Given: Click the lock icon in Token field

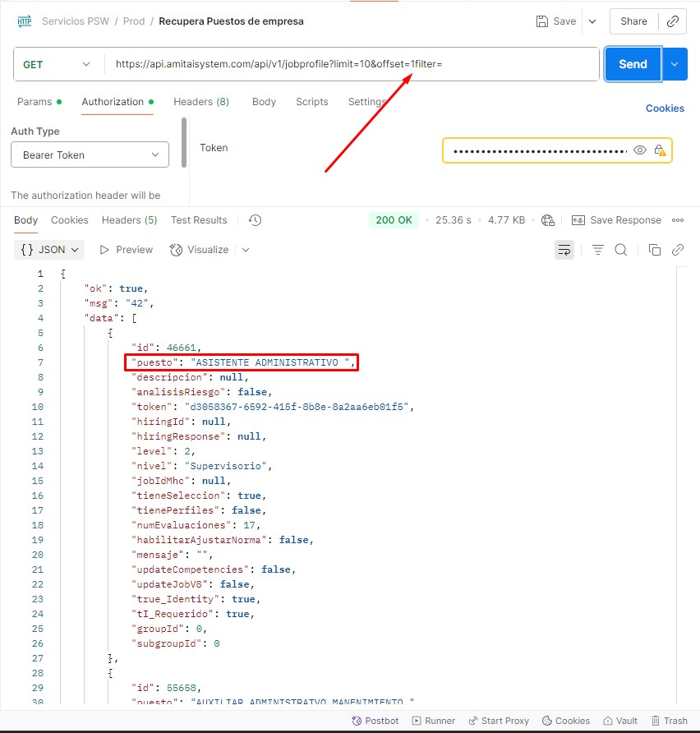Looking at the screenshot, I should point(660,150).
